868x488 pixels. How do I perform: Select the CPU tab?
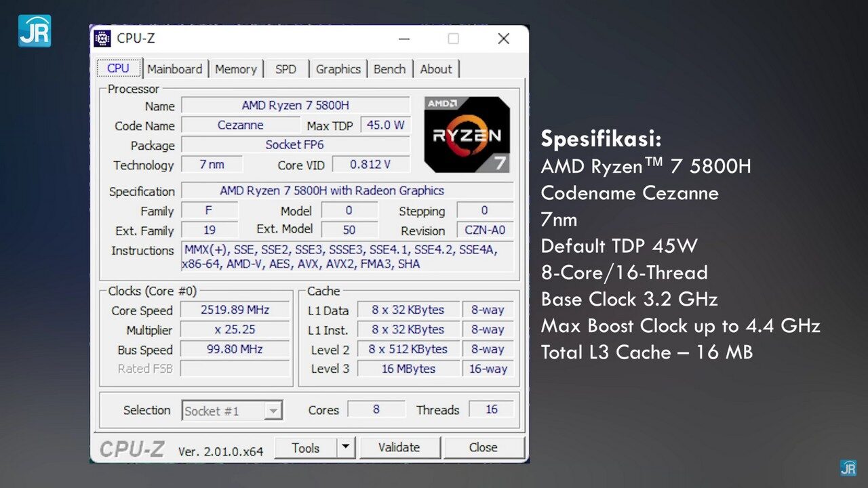pos(118,68)
